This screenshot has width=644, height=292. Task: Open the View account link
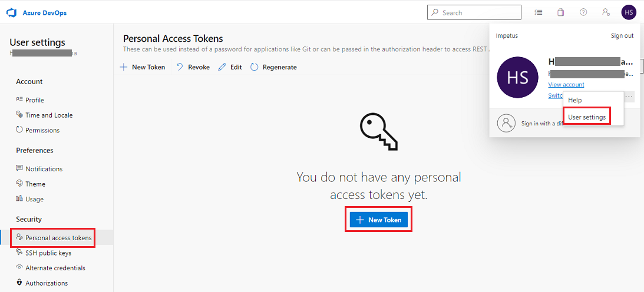(x=566, y=85)
